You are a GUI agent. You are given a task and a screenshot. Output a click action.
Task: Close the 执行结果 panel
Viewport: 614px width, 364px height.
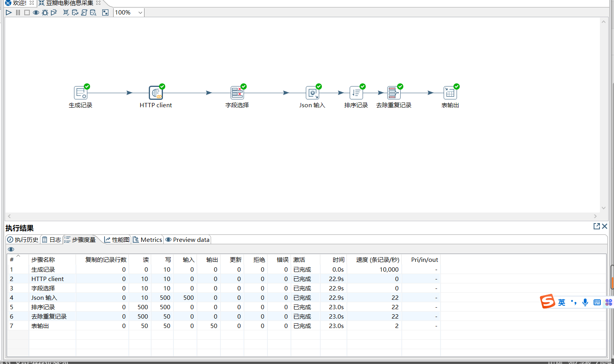(605, 226)
